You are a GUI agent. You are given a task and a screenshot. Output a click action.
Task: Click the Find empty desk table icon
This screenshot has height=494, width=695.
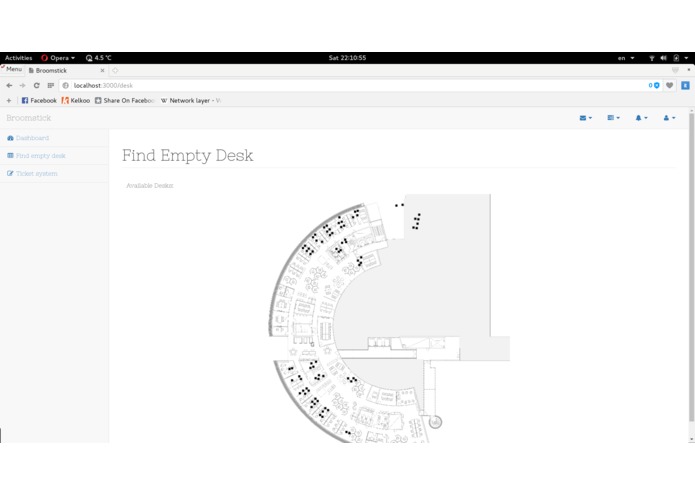point(10,156)
